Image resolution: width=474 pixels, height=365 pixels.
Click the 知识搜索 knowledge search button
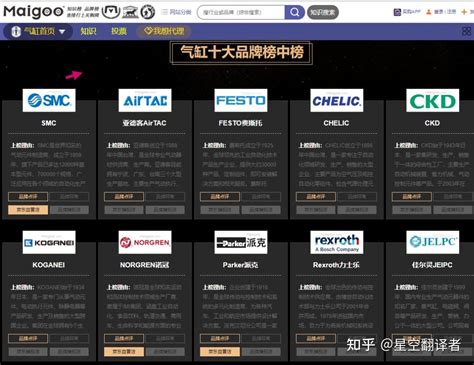tap(323, 12)
